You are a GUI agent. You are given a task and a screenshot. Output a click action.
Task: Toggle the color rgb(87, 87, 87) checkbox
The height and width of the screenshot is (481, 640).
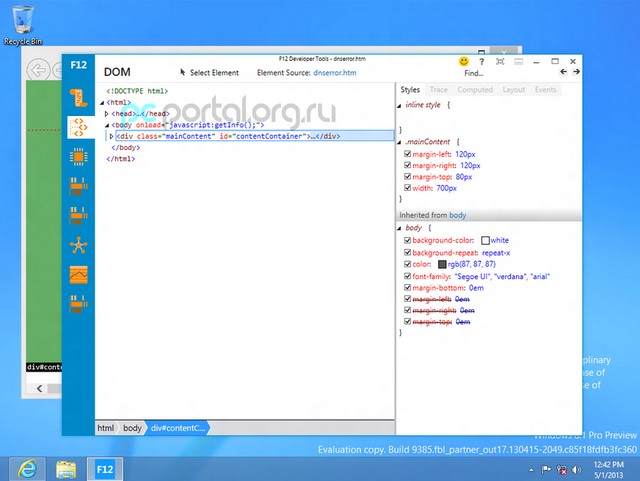[x=407, y=264]
